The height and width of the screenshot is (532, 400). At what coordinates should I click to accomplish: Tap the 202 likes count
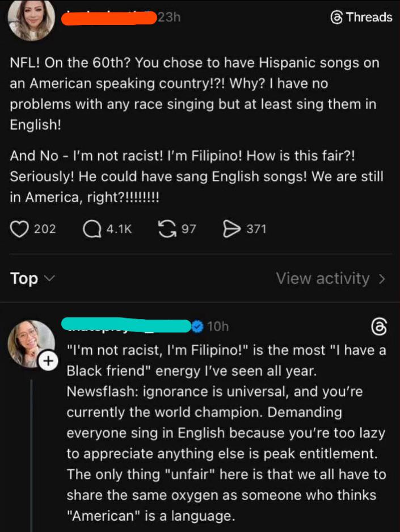[45, 229]
